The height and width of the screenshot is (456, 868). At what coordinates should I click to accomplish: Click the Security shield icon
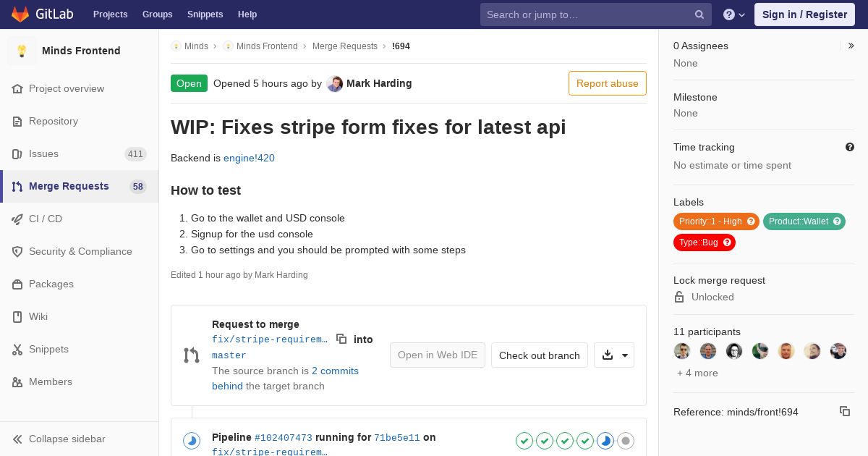pos(17,251)
